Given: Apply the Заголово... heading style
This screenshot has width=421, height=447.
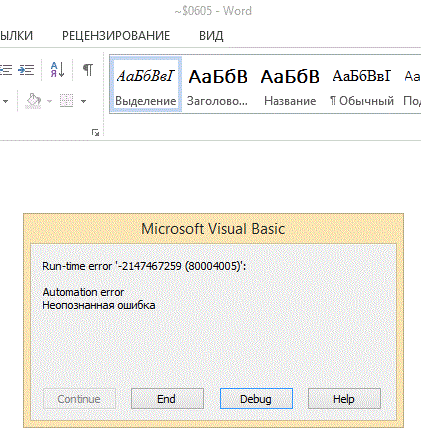Looking at the screenshot, I should [217, 84].
